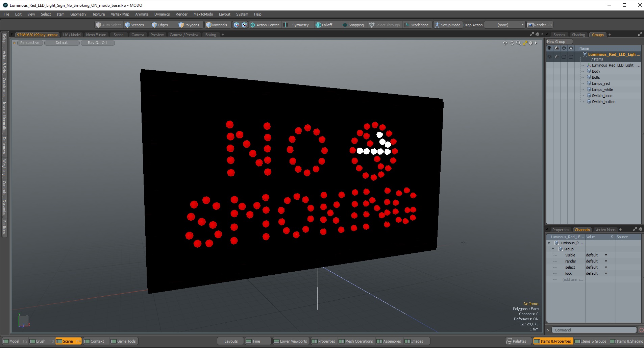
Task: Toggle Select Through mode
Action: [x=385, y=25]
